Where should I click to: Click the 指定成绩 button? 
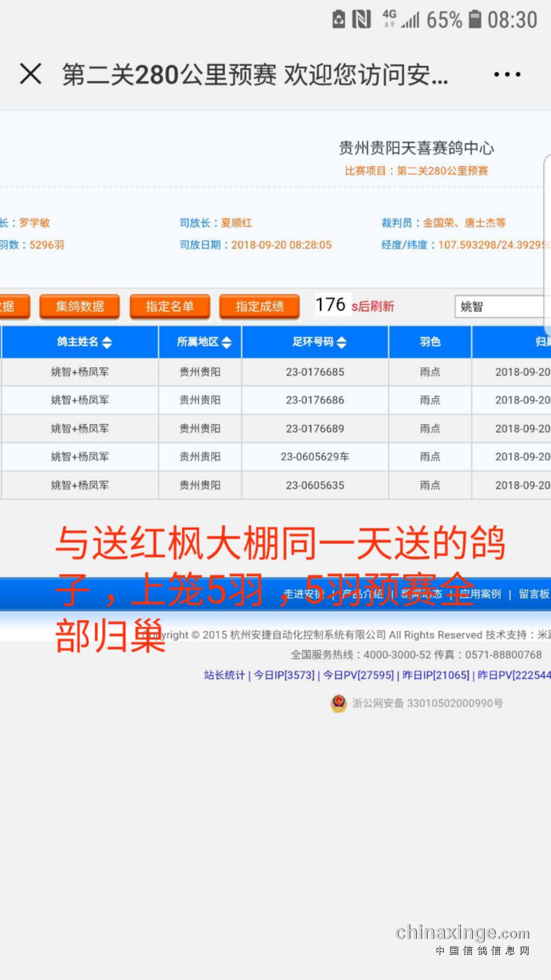click(x=260, y=306)
